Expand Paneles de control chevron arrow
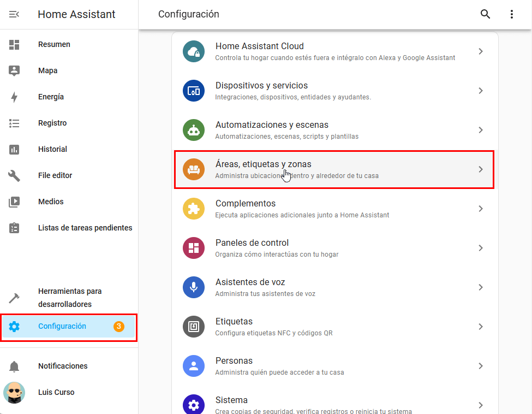 tap(480, 248)
